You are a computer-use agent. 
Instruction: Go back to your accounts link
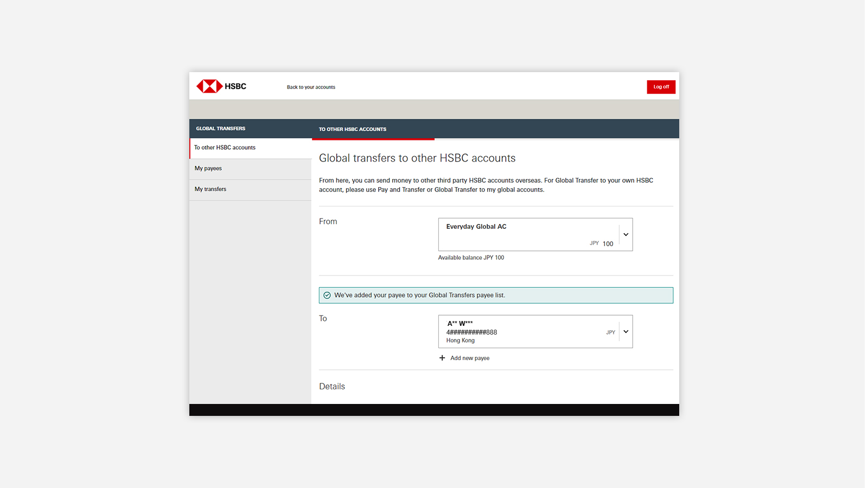[311, 87]
